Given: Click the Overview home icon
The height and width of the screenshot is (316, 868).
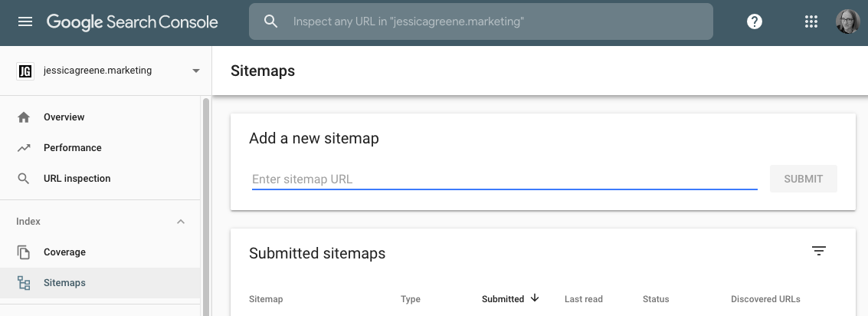Looking at the screenshot, I should (24, 117).
